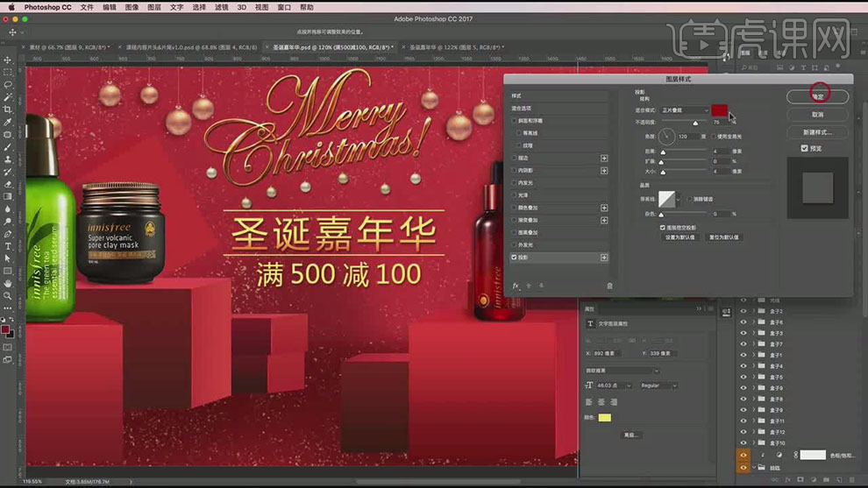868x488 pixels.
Task: Expand the 盒子12 layer group
Action: 753,432
